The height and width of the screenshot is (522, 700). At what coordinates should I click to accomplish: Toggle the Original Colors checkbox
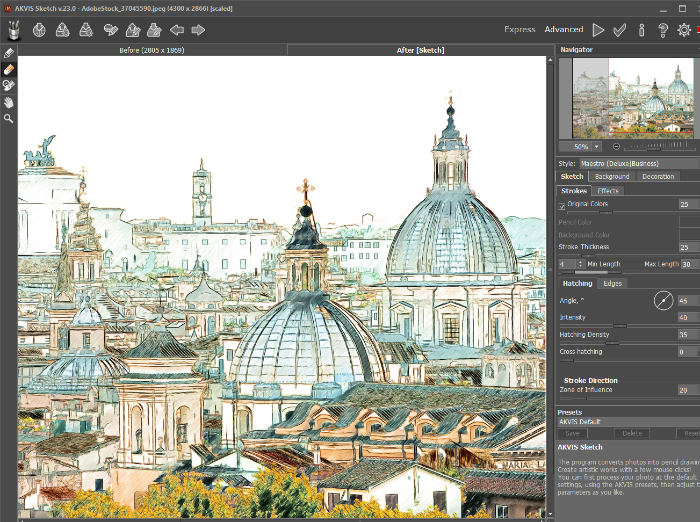pos(562,205)
